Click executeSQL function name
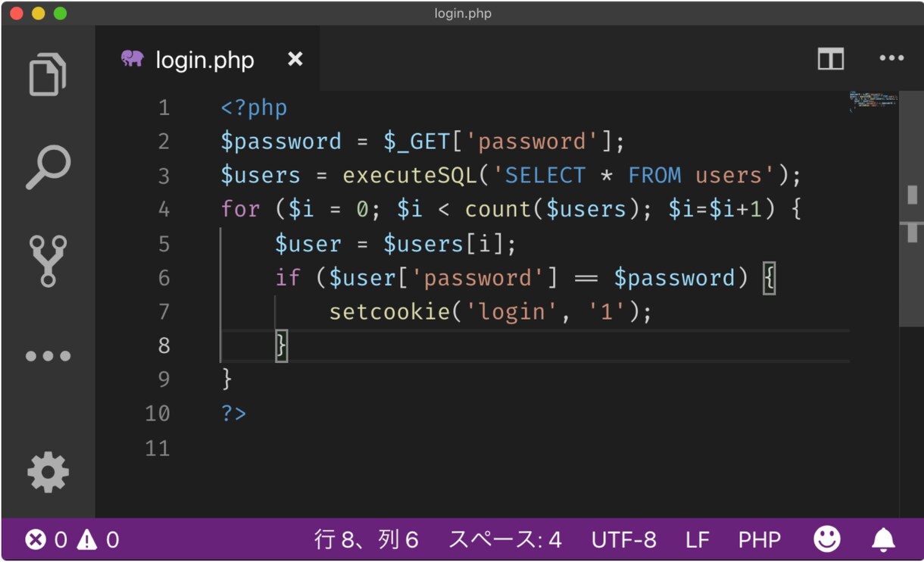The height and width of the screenshot is (562, 924). point(410,176)
